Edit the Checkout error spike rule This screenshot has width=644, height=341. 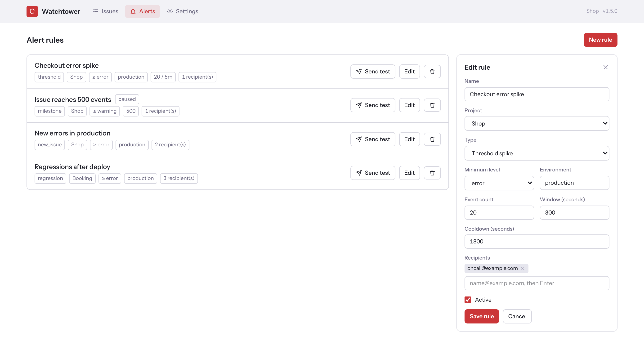pyautogui.click(x=409, y=72)
